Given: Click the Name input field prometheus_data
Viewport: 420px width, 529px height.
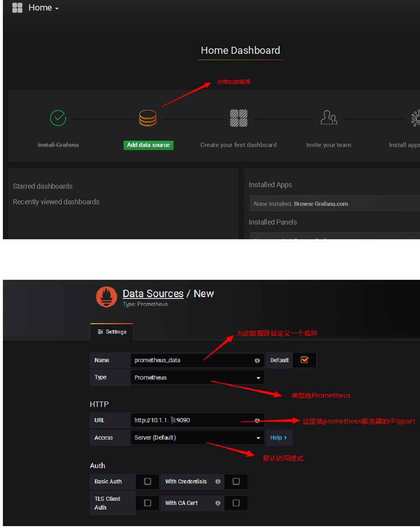Looking at the screenshot, I should point(197,360).
